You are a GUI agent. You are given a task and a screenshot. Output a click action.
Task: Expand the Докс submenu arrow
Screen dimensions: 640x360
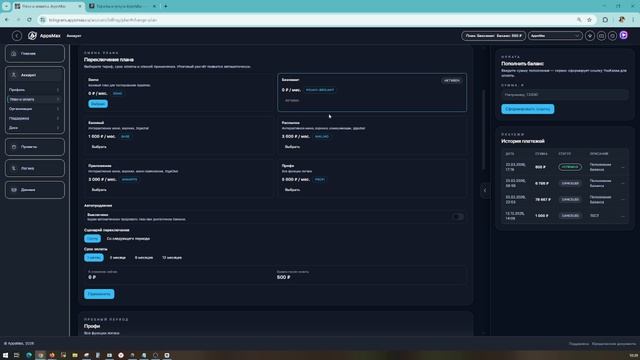tap(58, 128)
